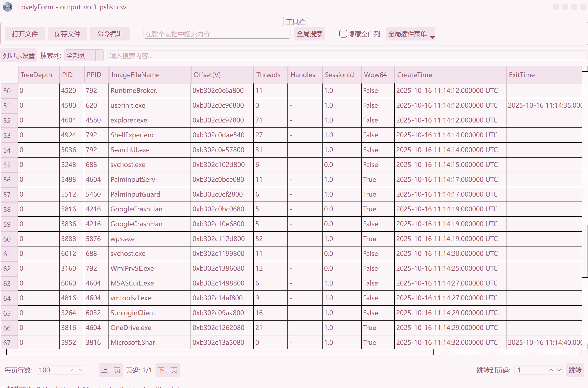Click the rows-per-page down arrow
Screen dimensions: 588x388
click(x=81, y=370)
